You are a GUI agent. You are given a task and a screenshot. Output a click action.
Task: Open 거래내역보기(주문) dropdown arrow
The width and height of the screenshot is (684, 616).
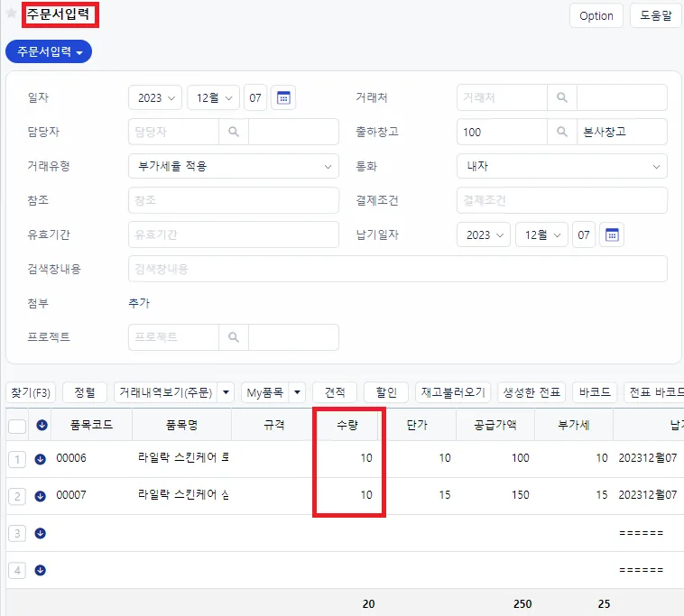(226, 392)
